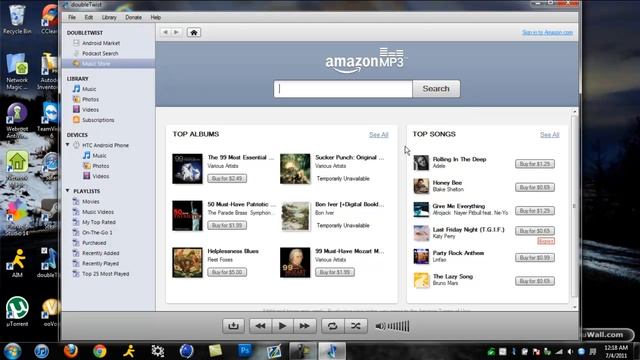Buy Helplessness Blues album
The height and width of the screenshot is (360, 640).
coord(227,272)
